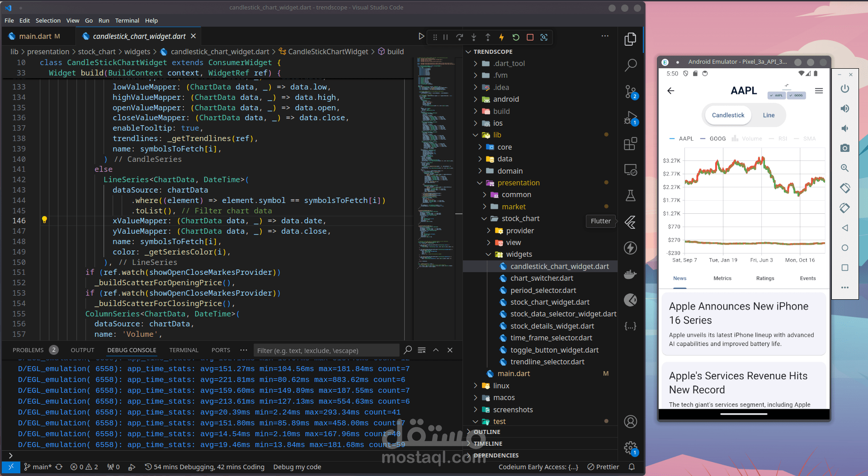Show code actions lightbulb on line 146
The width and height of the screenshot is (868, 476).
(x=44, y=220)
